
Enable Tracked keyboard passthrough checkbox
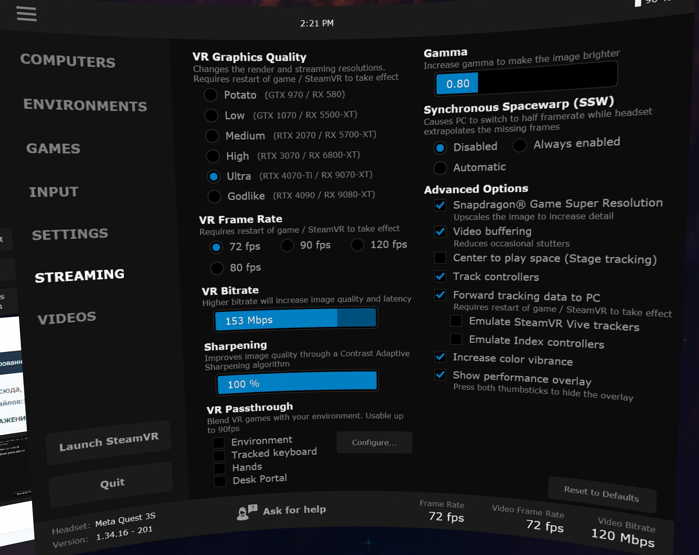point(219,455)
